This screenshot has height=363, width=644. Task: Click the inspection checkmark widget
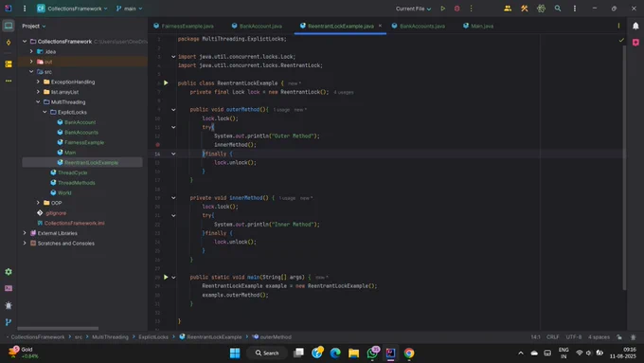point(621,40)
